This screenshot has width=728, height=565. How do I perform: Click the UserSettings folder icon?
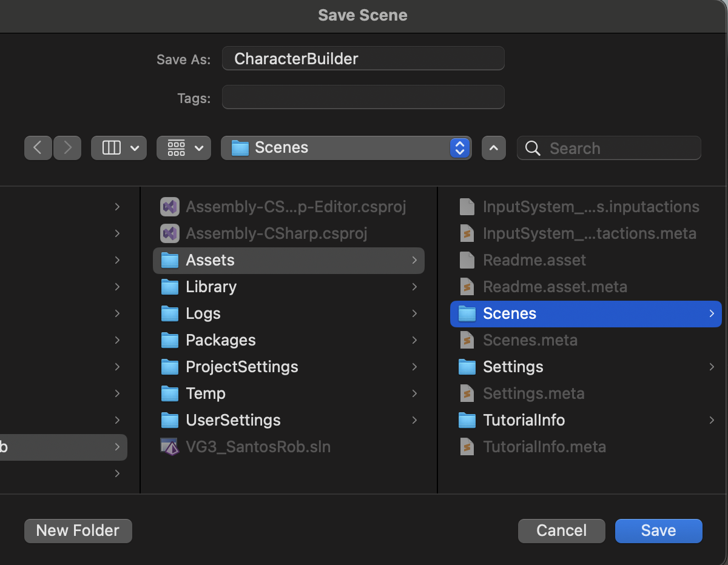pyautogui.click(x=170, y=420)
